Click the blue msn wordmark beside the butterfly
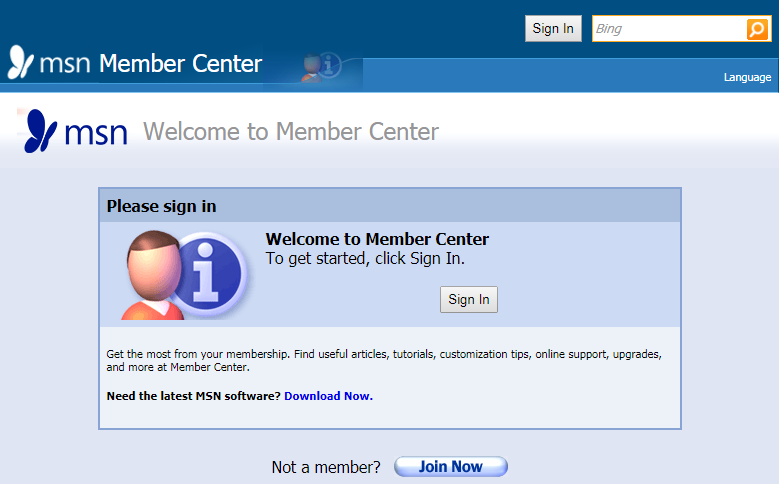This screenshot has width=779, height=493. (95, 132)
